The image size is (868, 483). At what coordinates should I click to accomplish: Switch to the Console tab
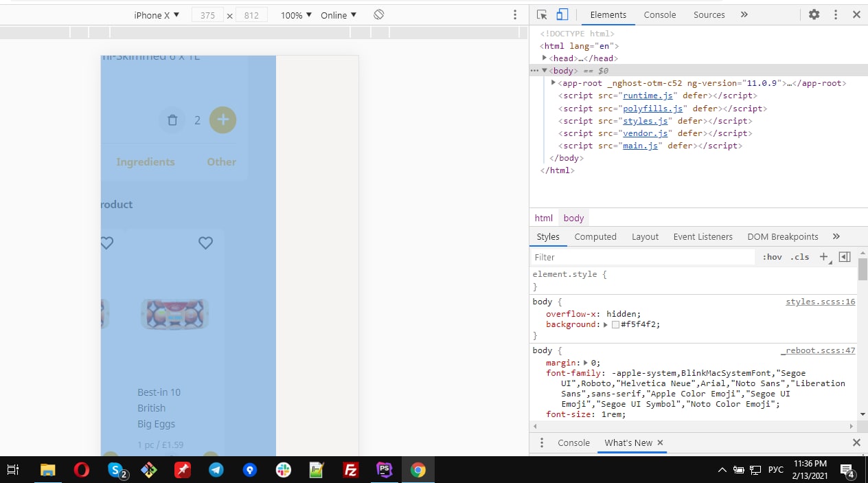[x=659, y=14]
